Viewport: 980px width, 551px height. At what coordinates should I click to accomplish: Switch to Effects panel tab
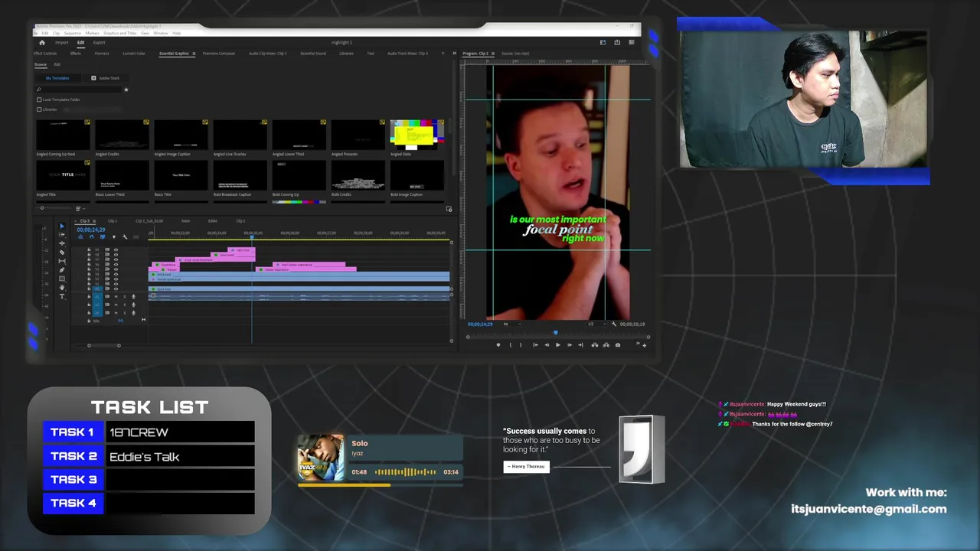pos(76,54)
